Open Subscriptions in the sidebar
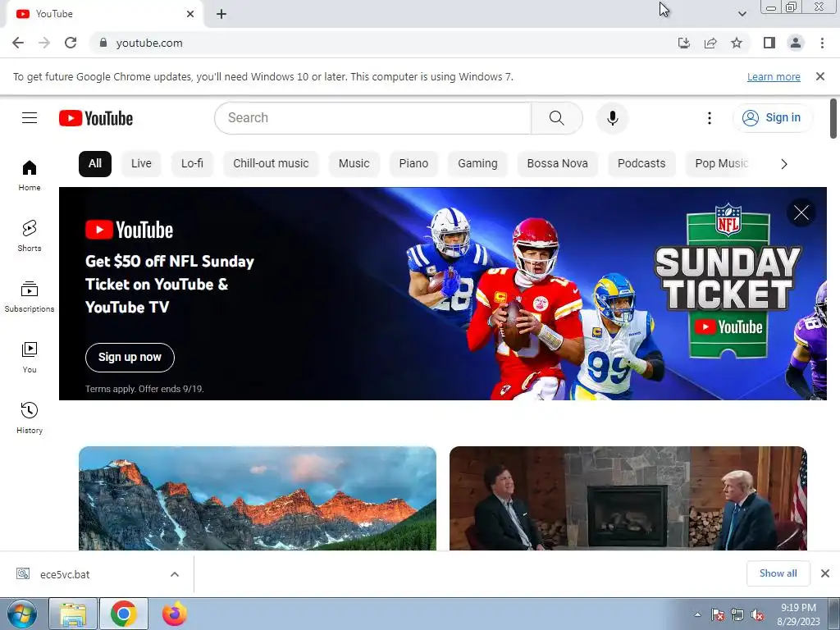Image resolution: width=840 pixels, height=630 pixels. (x=30, y=296)
